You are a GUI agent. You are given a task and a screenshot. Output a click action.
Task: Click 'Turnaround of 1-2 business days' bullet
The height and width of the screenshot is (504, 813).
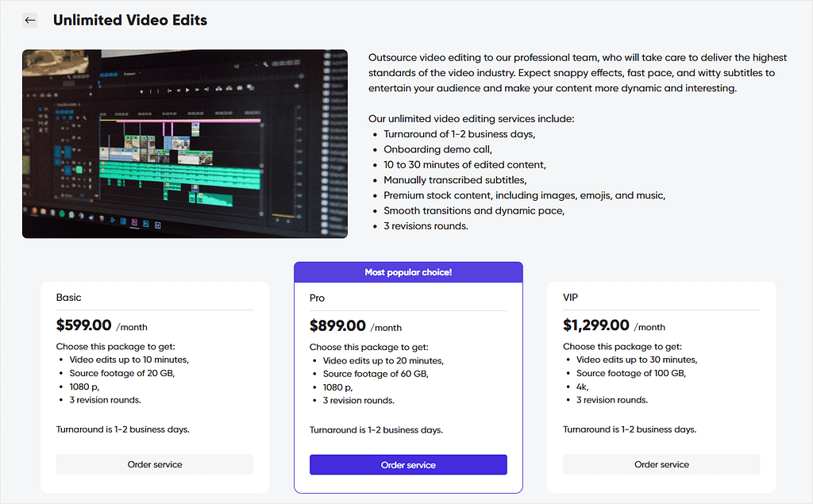pyautogui.click(x=460, y=134)
